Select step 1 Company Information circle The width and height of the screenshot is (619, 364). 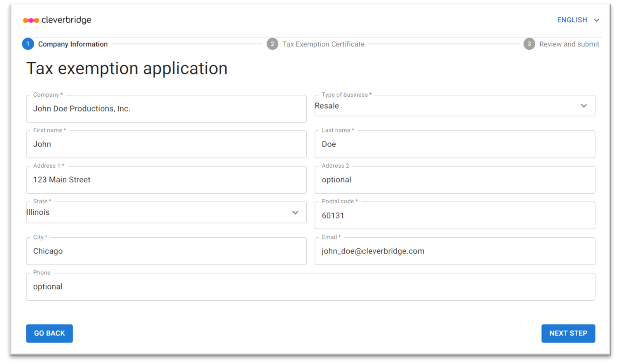pyautogui.click(x=28, y=44)
